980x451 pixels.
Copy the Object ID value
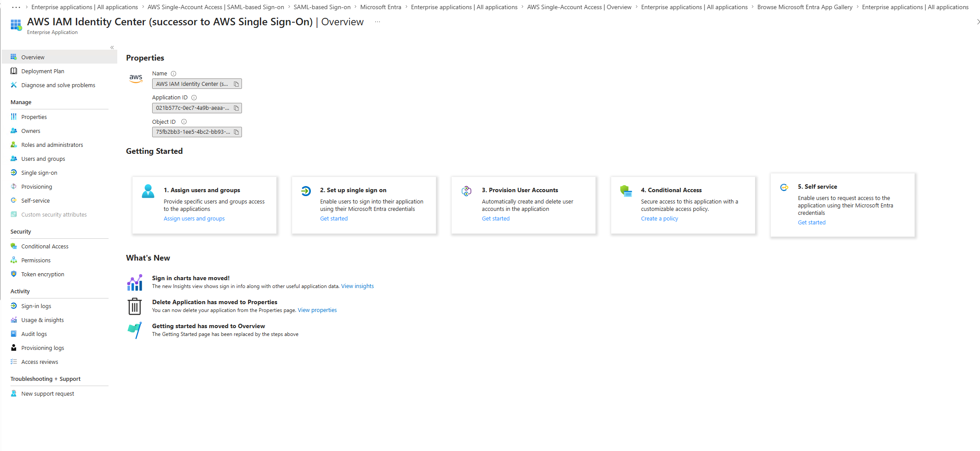(x=236, y=132)
